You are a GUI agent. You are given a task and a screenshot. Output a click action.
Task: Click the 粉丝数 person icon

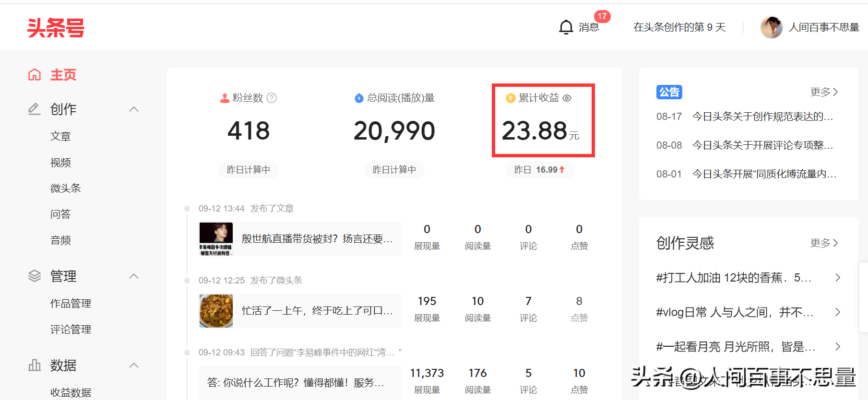pyautogui.click(x=224, y=98)
